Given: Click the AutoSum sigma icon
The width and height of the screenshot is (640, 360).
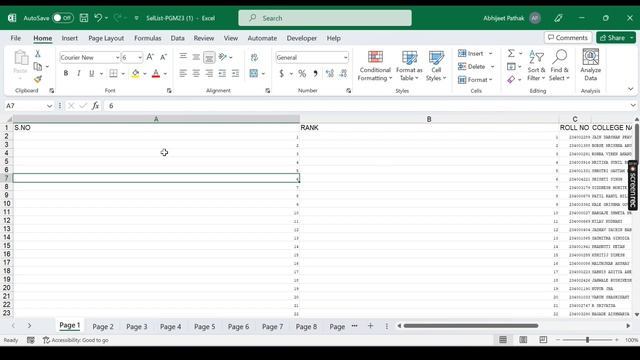Looking at the screenshot, I should click(x=511, y=53).
